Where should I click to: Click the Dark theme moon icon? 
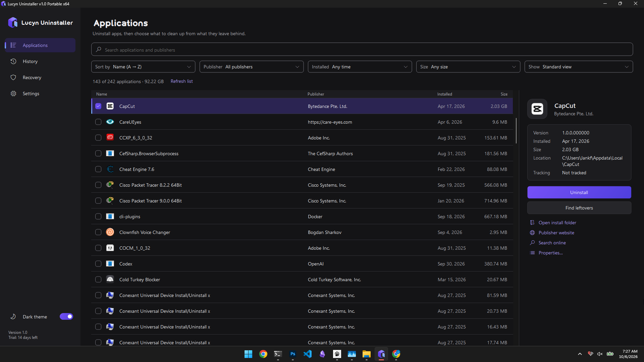(13, 316)
